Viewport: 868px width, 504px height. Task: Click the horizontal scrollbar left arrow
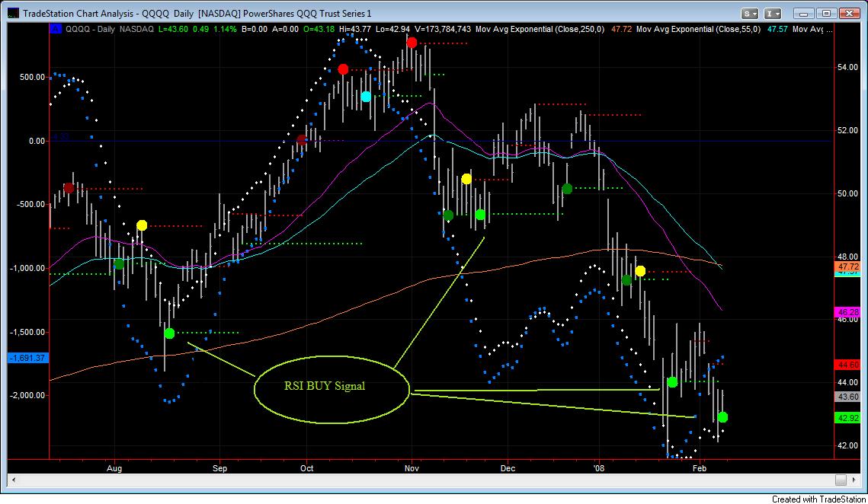click(x=13, y=480)
